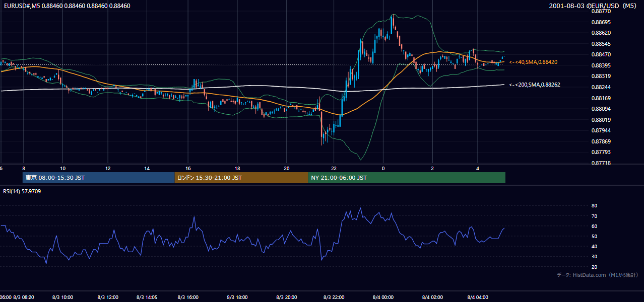Click the 8/3 16:00 bottom time label
Screen dimensions: 644x302
pyautogui.click(x=189, y=297)
